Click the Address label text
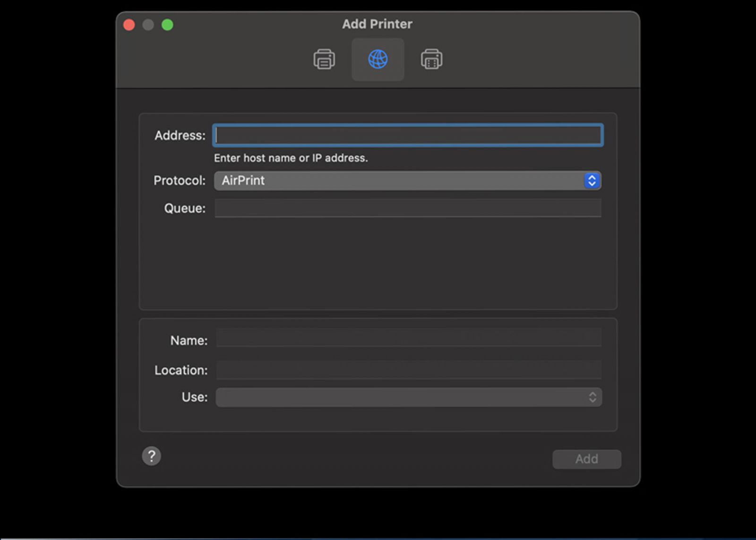This screenshot has height=540, width=756. [180, 136]
